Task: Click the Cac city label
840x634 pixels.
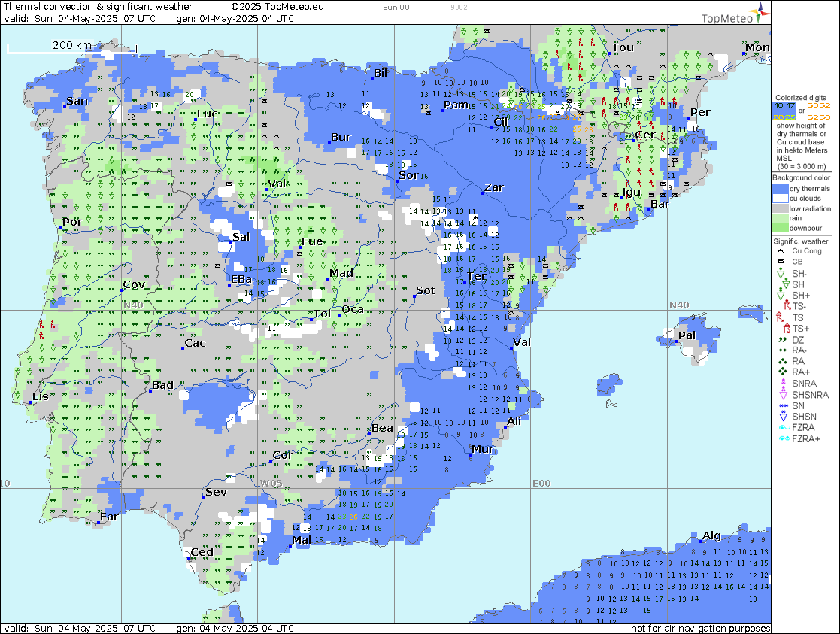Action: coord(195,343)
